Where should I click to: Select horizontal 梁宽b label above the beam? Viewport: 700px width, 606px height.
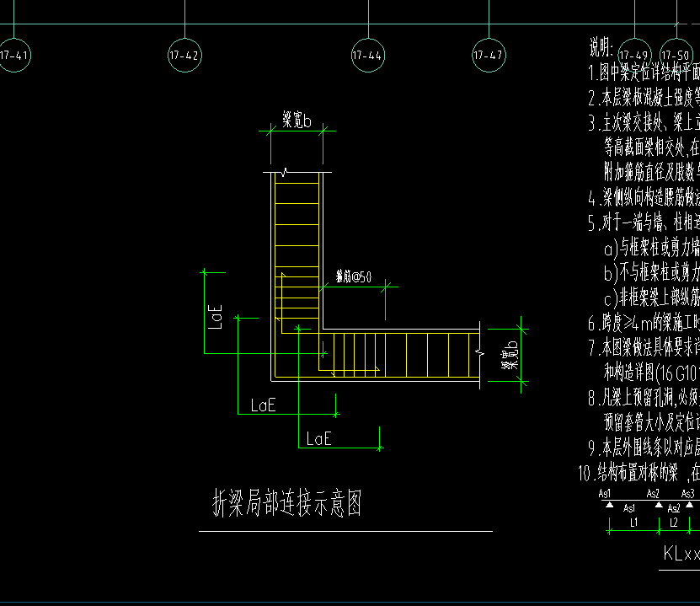coord(297,121)
